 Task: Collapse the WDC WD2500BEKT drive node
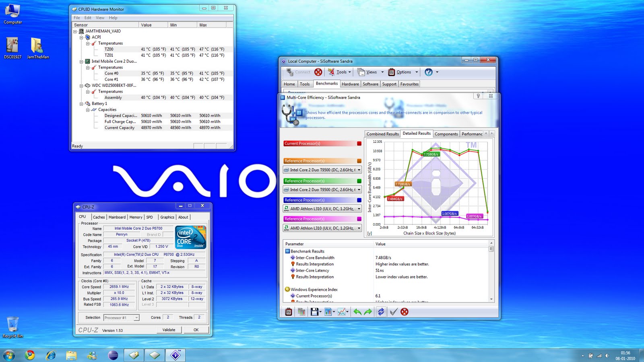(81, 85)
